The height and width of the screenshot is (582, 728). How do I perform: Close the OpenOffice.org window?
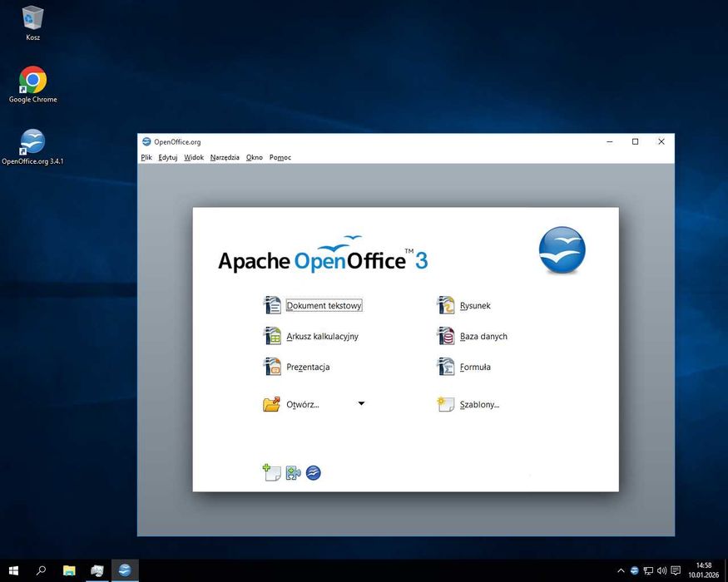coord(661,141)
